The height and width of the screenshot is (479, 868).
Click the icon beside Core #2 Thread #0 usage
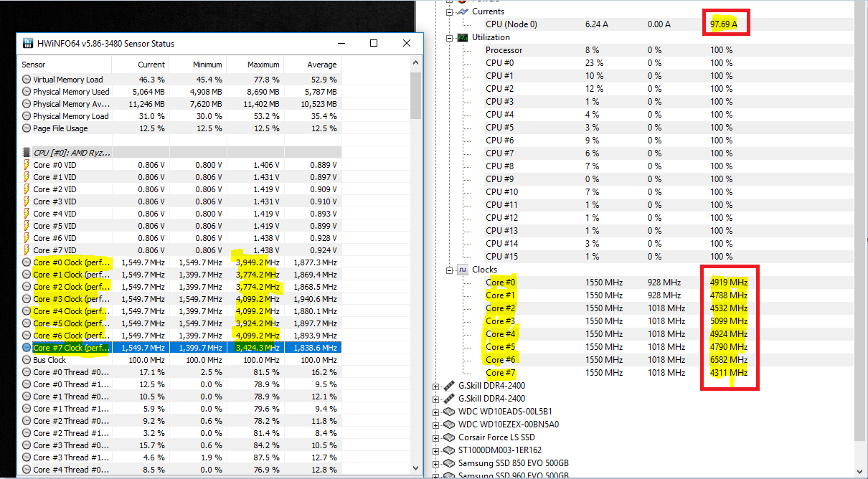(x=27, y=421)
